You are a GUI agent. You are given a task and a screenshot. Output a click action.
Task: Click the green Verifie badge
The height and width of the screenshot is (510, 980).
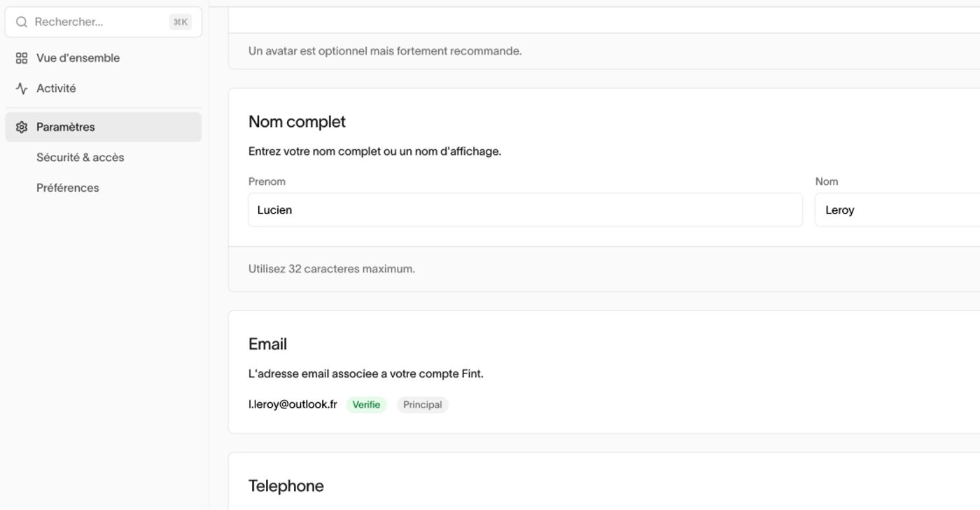[x=366, y=405]
